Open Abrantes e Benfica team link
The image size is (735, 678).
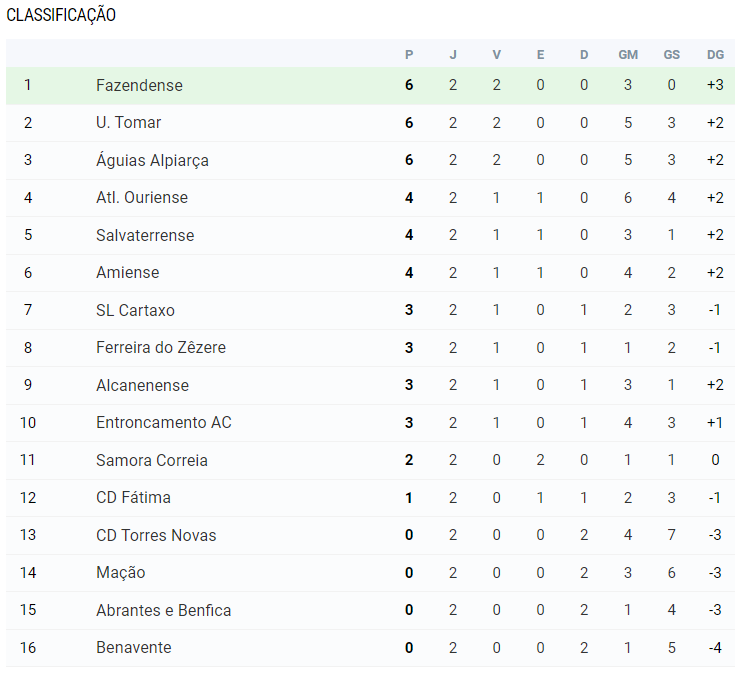pos(164,610)
